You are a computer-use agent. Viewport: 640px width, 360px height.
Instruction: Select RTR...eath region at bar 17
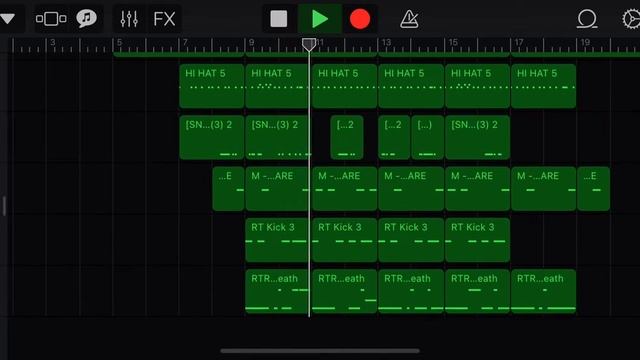tap(544, 291)
